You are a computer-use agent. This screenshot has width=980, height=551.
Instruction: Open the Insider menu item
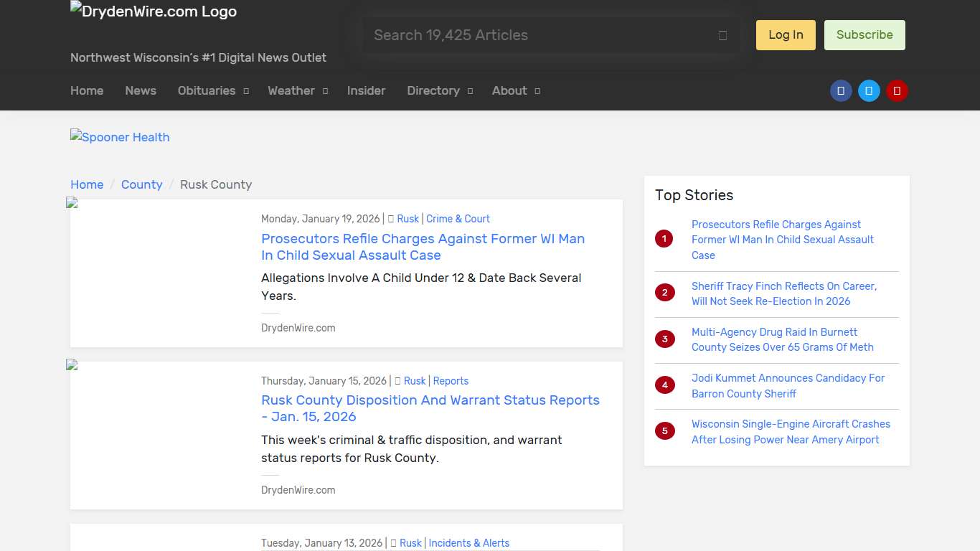coord(366,91)
